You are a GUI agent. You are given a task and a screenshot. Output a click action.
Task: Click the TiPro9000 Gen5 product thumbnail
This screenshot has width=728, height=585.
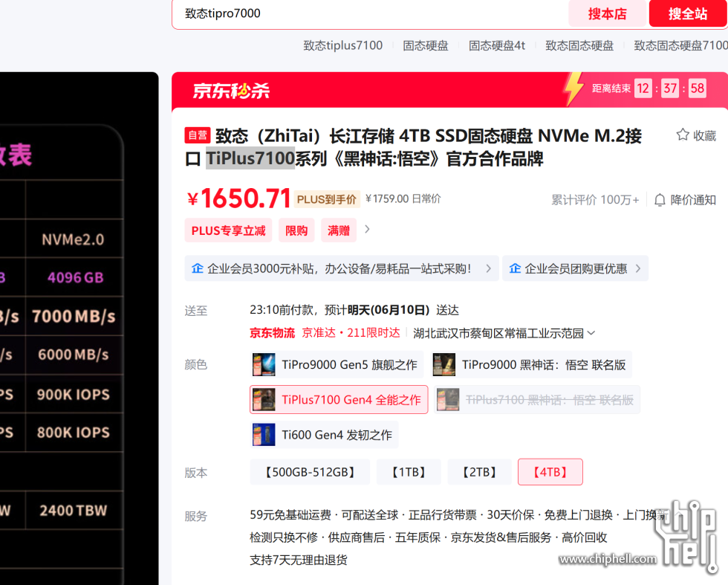pos(264,365)
